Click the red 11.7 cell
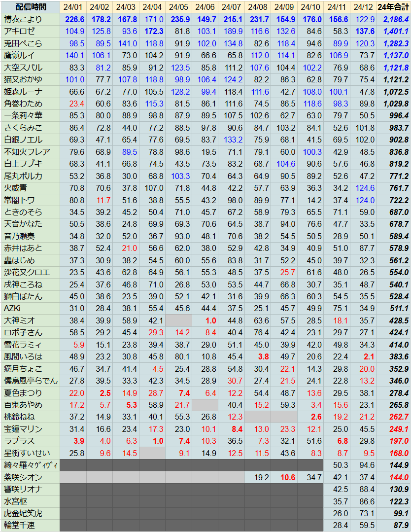The width and height of the screenshot is (411, 532). point(100,200)
